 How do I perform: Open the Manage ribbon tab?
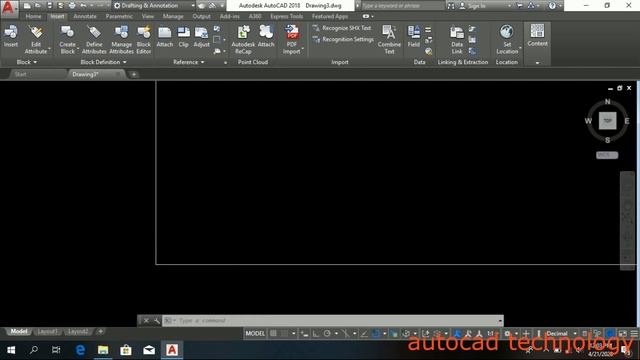tap(173, 16)
